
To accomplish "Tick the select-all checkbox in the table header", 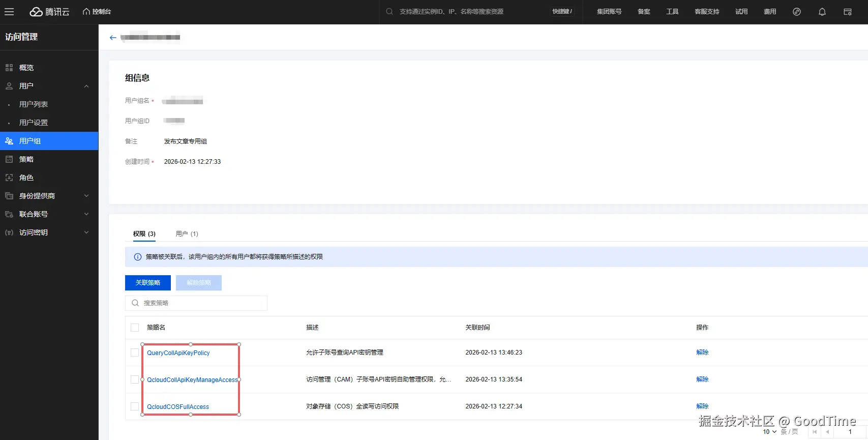I will coord(135,328).
